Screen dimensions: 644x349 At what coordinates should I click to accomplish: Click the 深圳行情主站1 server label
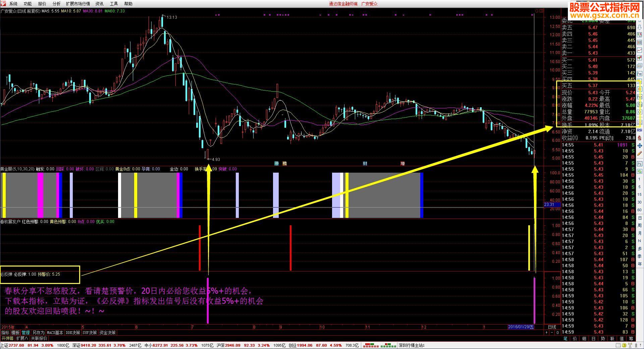[411, 345]
